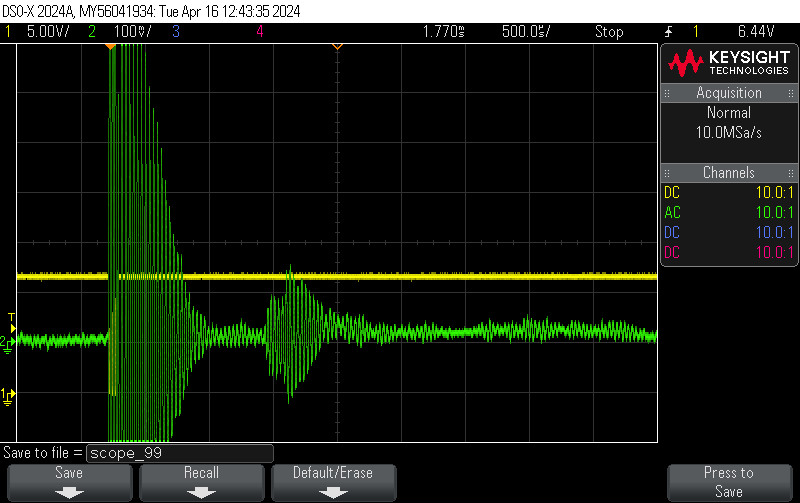Toggle channel 4 indicator in top bar

(x=260, y=31)
